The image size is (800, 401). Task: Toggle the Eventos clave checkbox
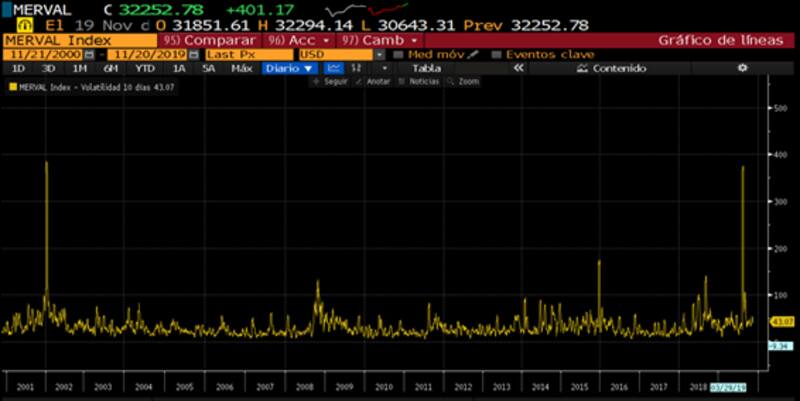[497, 54]
